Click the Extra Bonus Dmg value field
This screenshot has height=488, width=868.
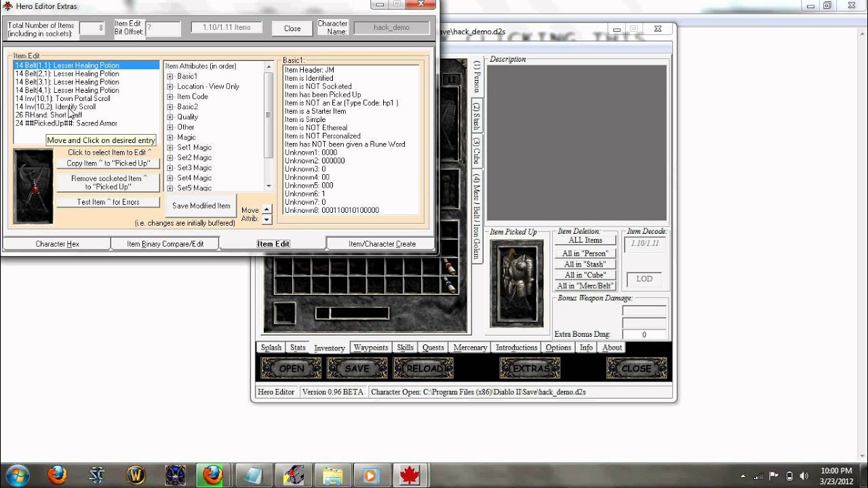644,335
